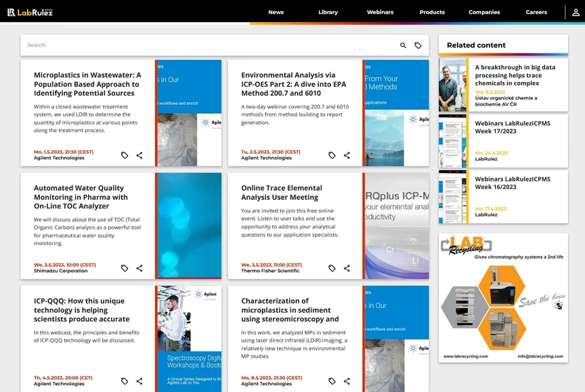This screenshot has width=585, height=392.
Task: Click the TOC Analyzer card blue image
Action: coord(189,225)
